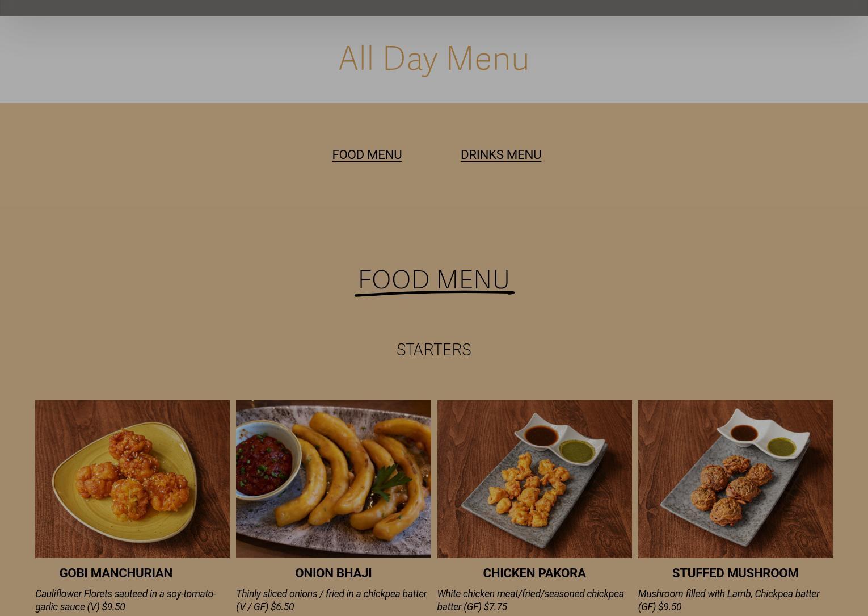Click the All Day Menu heading
Viewport: 868px width, 616px height.
tap(434, 58)
